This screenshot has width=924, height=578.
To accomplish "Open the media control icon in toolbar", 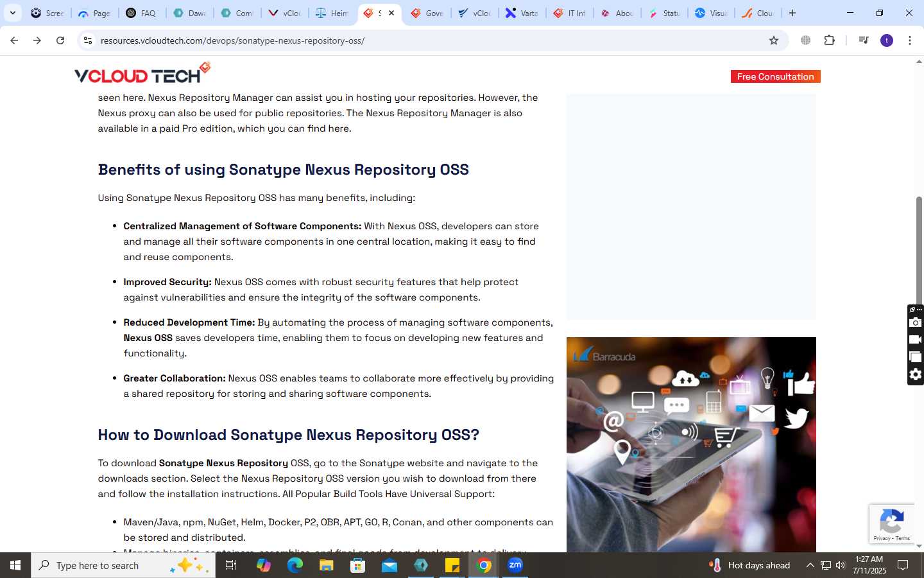I will pyautogui.click(x=864, y=40).
